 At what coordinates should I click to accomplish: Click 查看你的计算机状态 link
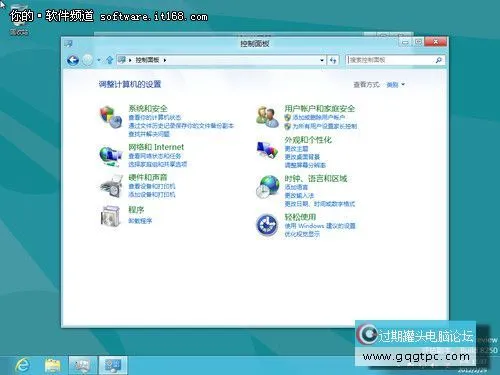point(155,117)
